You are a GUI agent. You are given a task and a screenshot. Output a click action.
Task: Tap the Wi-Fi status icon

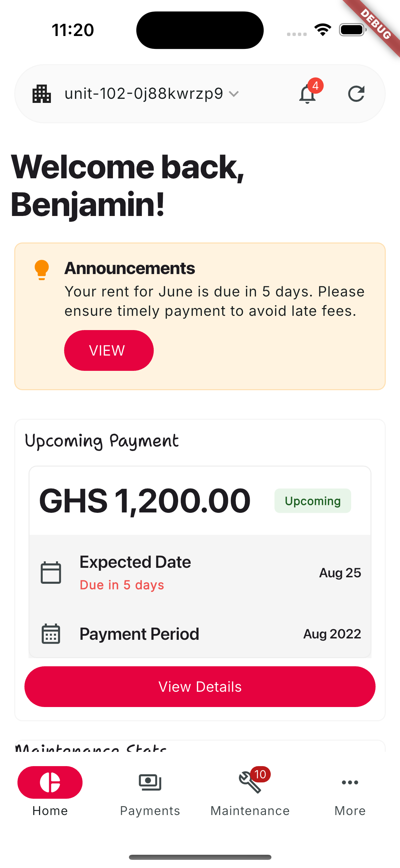(x=323, y=30)
